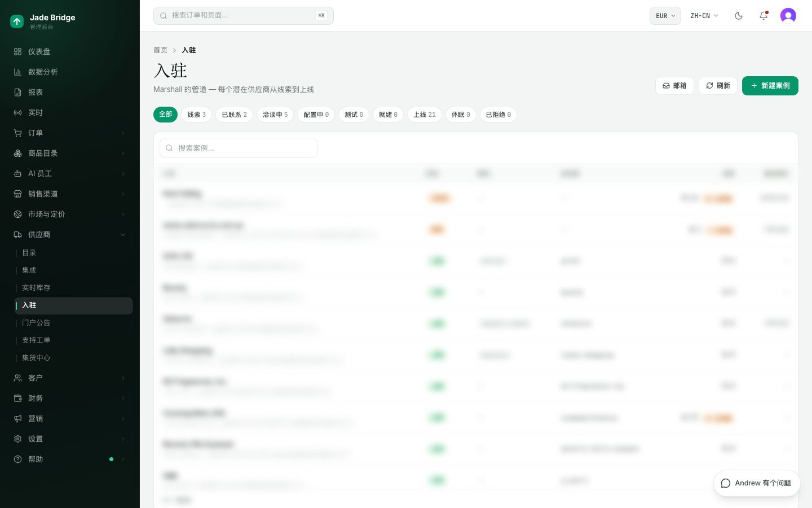Image resolution: width=812 pixels, height=508 pixels.
Task: Click the 销售渠道 store icon
Action: click(x=17, y=194)
